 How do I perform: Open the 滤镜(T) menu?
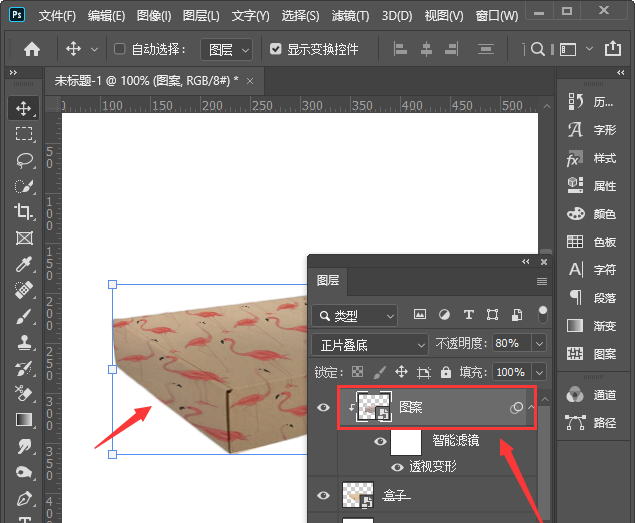pos(348,16)
